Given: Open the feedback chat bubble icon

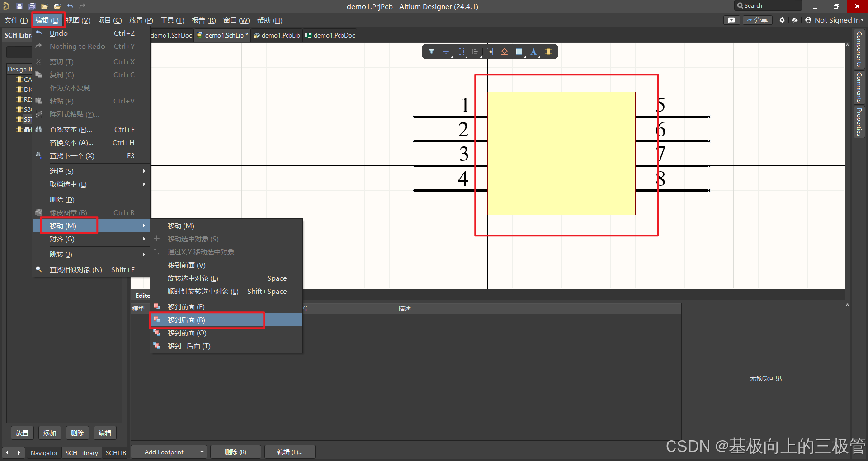Looking at the screenshot, I should [731, 20].
